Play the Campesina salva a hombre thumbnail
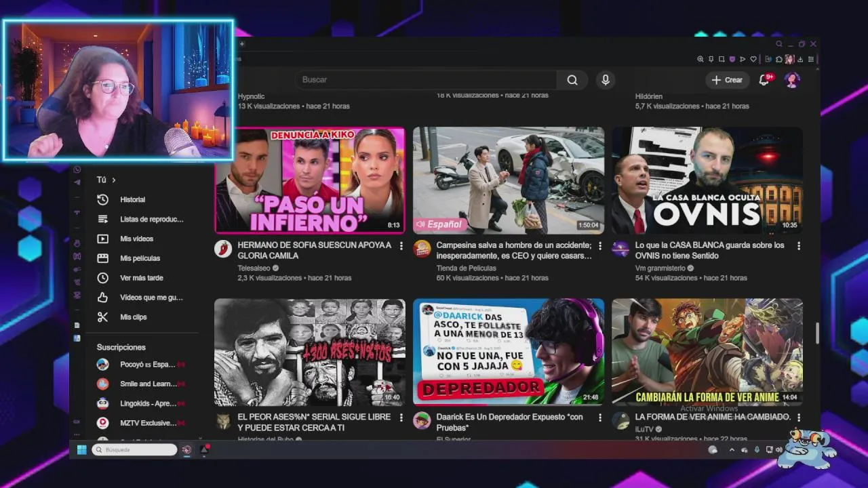The width and height of the screenshot is (868, 488). (x=509, y=180)
